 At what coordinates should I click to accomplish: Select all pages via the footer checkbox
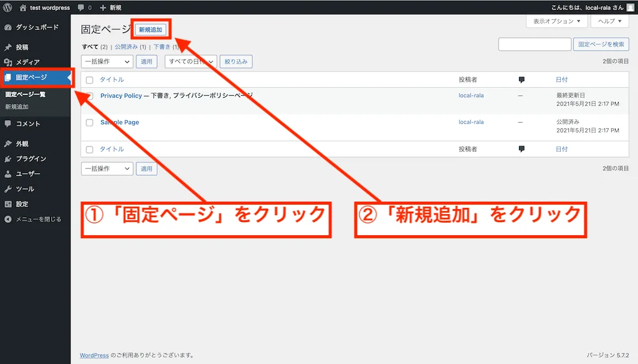point(90,149)
